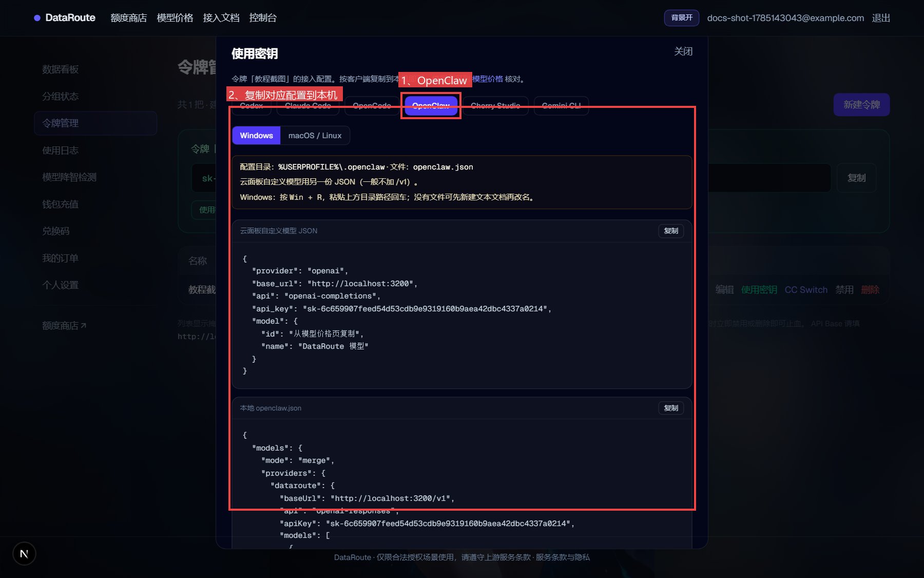Open the 模型价格 link in dialog description
Viewport: 924px width, 578px height.
(488, 79)
